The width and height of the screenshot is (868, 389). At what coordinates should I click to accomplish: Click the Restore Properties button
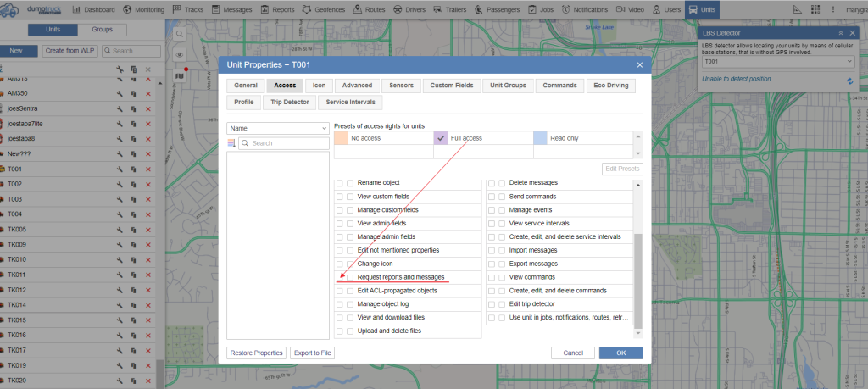coord(256,353)
